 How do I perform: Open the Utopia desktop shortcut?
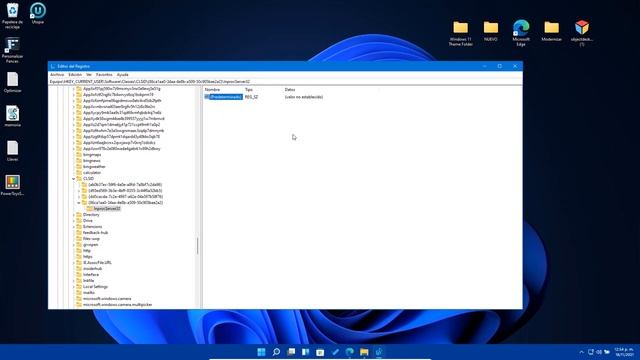38,13
